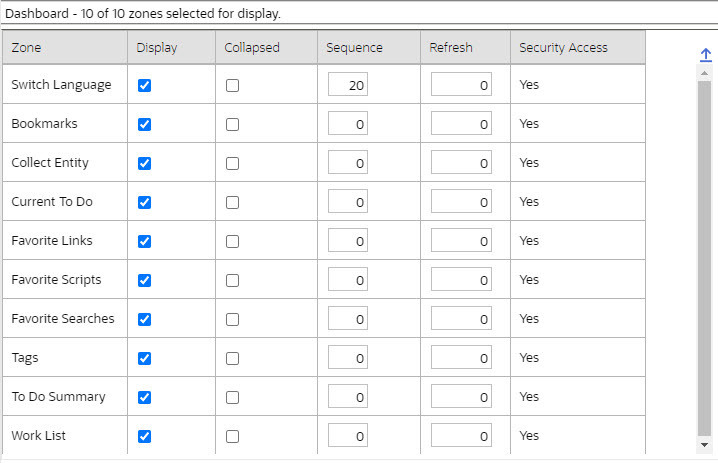This screenshot has width=718, height=463.
Task: Check Collapsed for Current To Do
Action: pos(233,203)
